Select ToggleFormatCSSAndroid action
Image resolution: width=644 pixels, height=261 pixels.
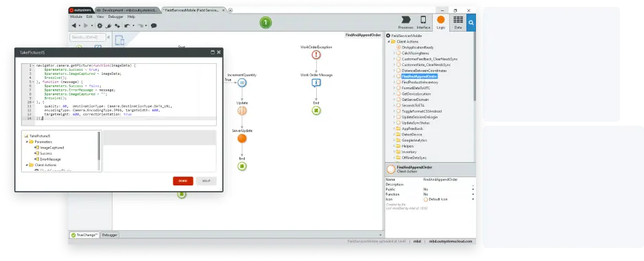point(421,111)
